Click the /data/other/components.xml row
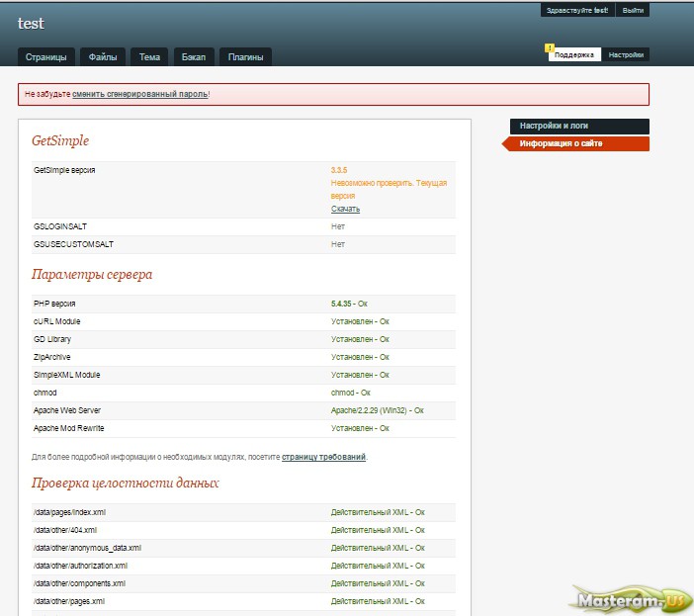Viewport: 694px width, 616px height. pos(243,583)
